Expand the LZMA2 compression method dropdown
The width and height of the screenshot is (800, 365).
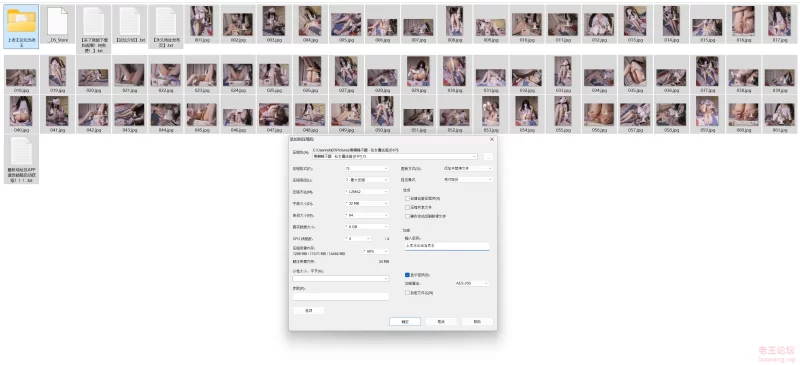(x=366, y=191)
